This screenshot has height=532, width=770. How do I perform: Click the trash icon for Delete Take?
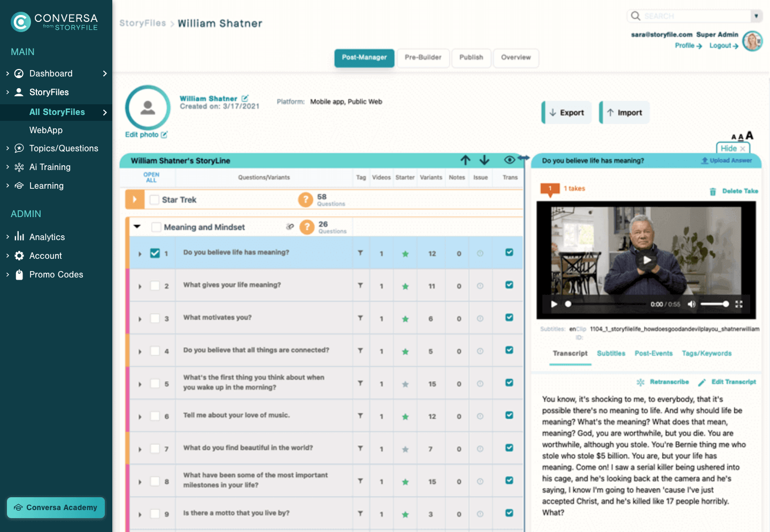tap(713, 191)
